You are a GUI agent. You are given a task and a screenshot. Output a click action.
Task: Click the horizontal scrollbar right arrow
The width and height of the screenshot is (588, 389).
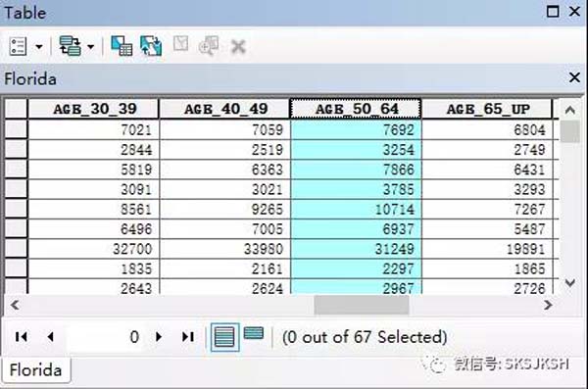tap(548, 305)
